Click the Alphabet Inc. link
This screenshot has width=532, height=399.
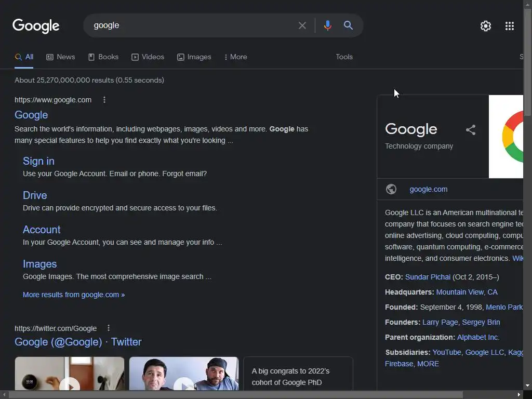tap(478, 337)
